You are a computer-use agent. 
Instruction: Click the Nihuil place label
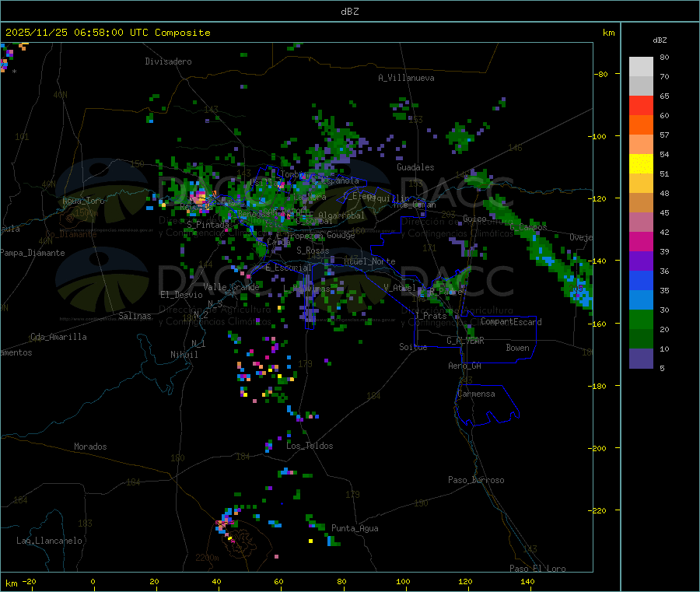pyautogui.click(x=184, y=355)
